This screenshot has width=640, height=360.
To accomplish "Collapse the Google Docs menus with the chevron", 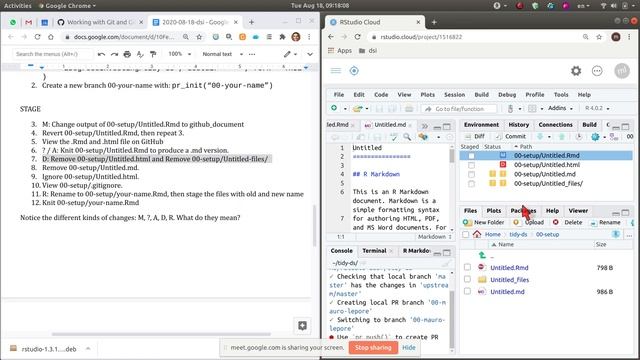I will (310, 54).
